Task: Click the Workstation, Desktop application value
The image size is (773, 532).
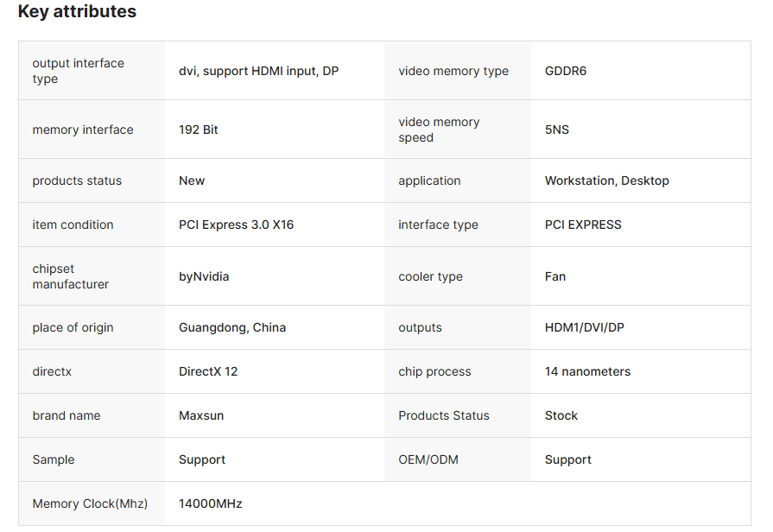Action: pos(606,180)
